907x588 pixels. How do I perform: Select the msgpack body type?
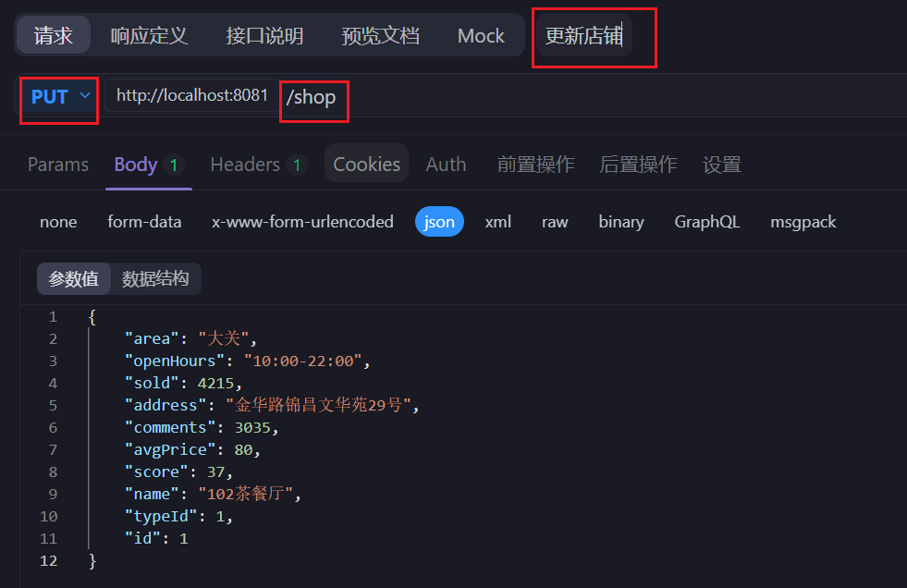point(803,222)
